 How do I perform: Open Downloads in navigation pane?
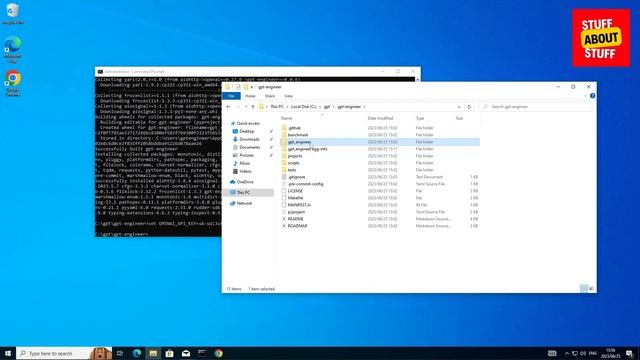249,139
